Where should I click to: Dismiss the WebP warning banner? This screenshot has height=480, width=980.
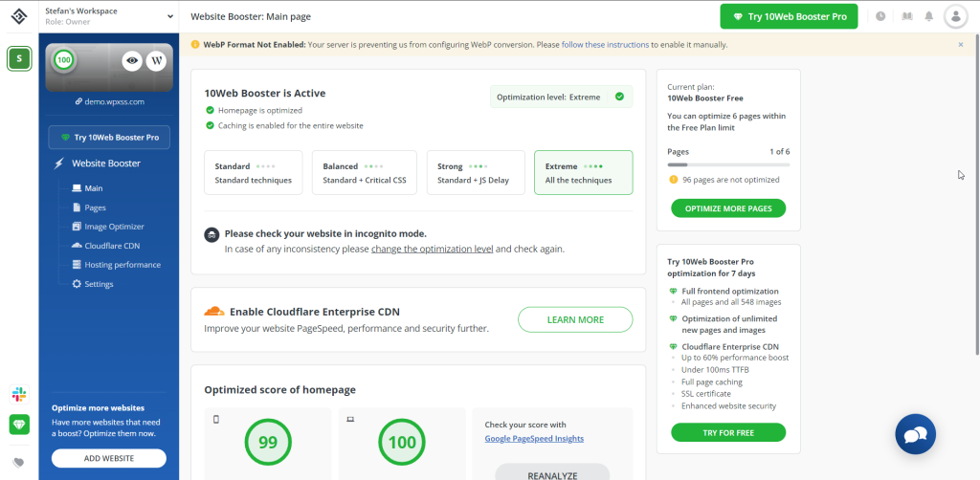961,45
